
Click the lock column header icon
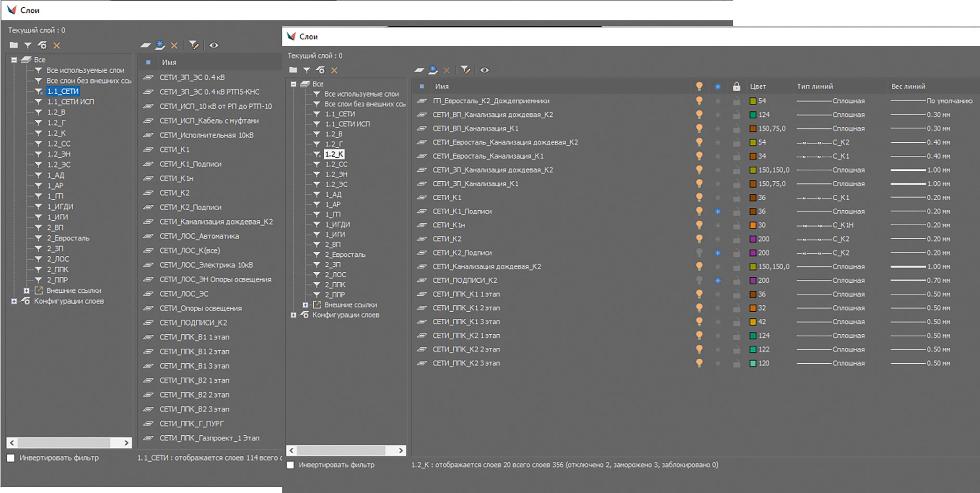(737, 87)
